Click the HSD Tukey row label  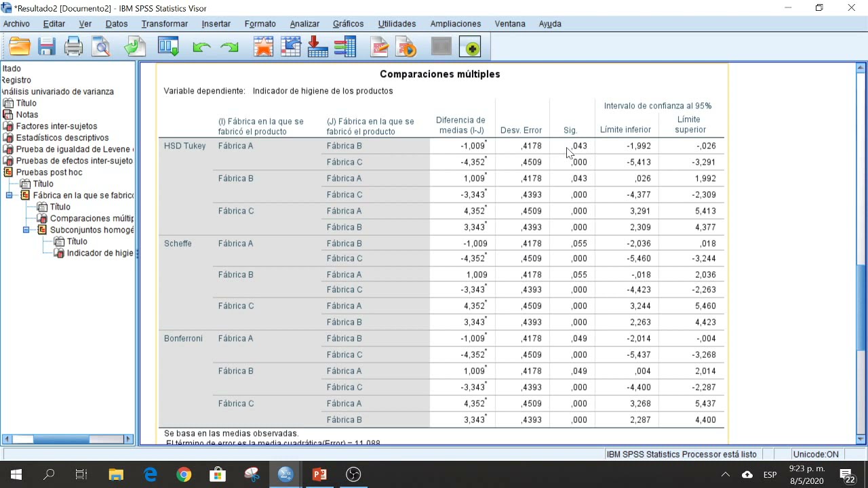(184, 146)
